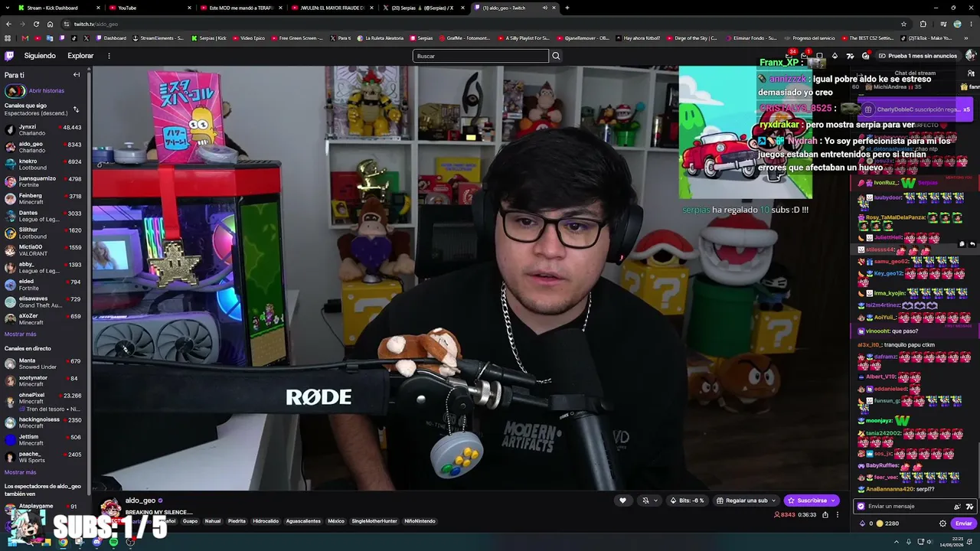This screenshot has height=551, width=980.
Task: Open the user profile avatar menu
Action: (970, 56)
